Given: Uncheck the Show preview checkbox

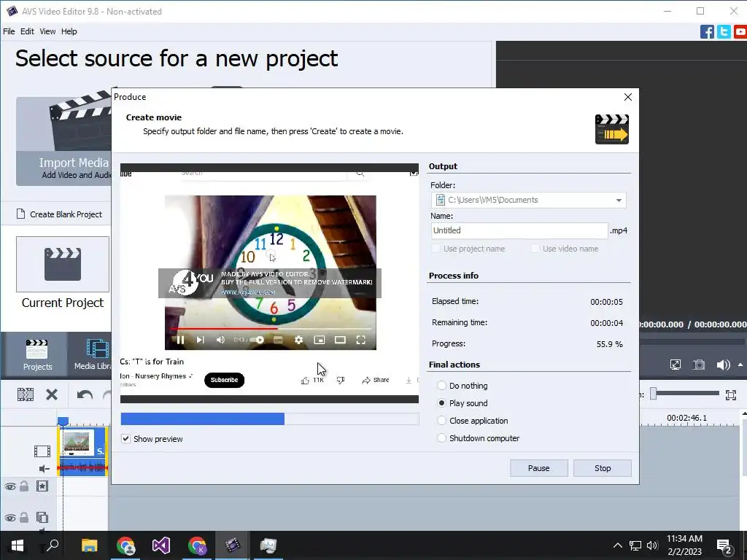Looking at the screenshot, I should point(125,439).
